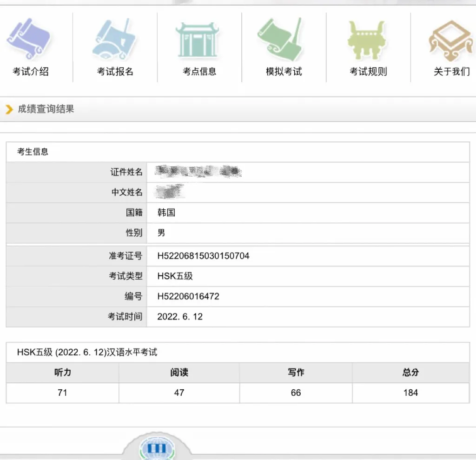Select admission number H52206815030150704
The width and height of the screenshot is (476, 460).
coord(204,256)
